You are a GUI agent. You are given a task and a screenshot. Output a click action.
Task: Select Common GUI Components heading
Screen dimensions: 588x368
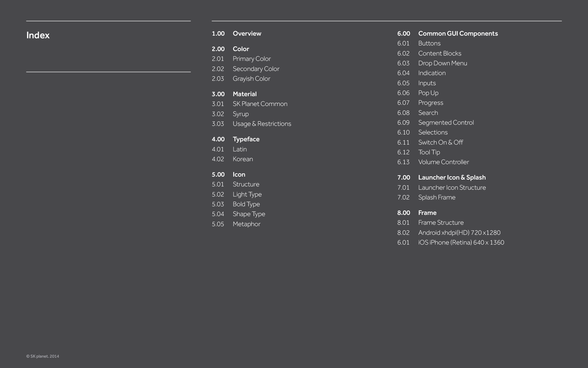coord(458,34)
